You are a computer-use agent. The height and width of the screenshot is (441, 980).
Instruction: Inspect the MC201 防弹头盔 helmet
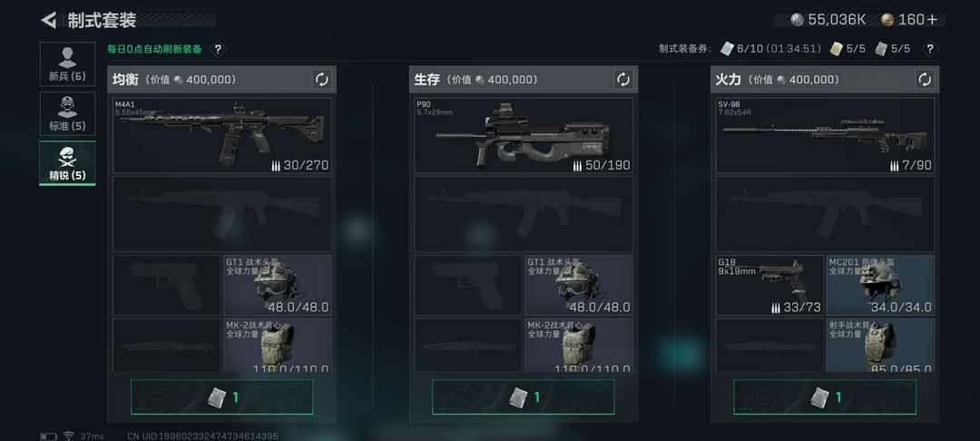(x=880, y=285)
